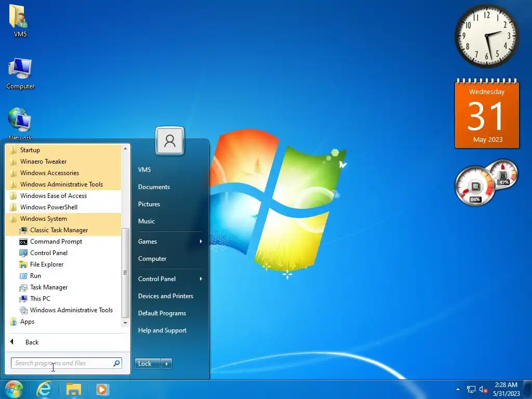Open Command Prompt from the program list
The image size is (532, 399).
pos(63,242)
